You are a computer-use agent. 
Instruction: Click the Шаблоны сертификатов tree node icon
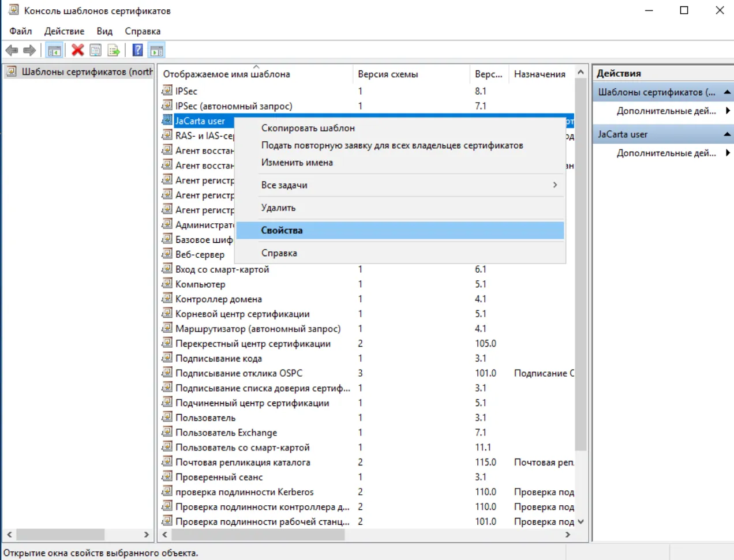tap(12, 72)
